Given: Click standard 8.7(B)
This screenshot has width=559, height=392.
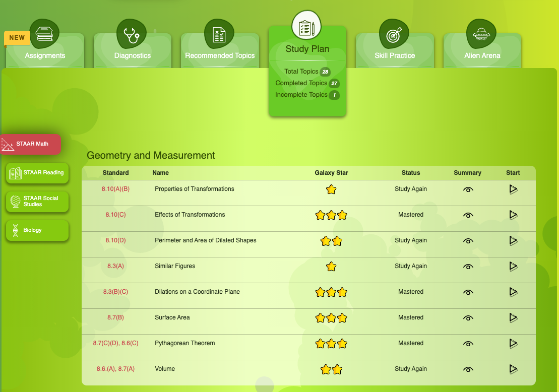Looking at the screenshot, I should 115,317.
